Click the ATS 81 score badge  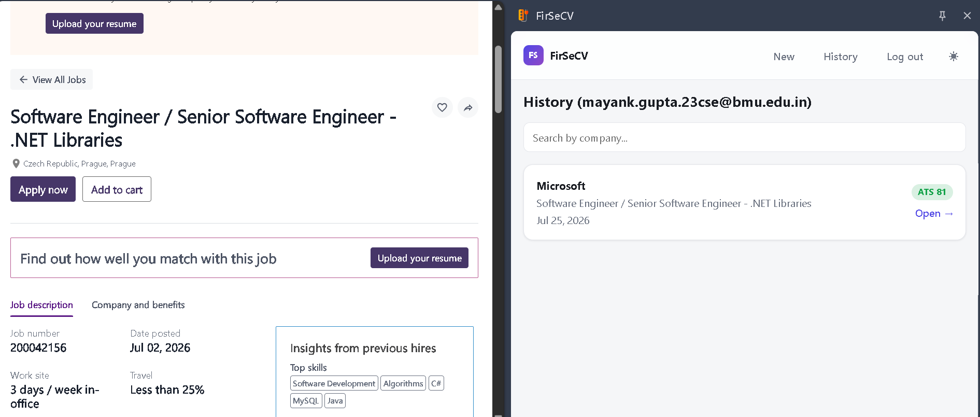932,192
